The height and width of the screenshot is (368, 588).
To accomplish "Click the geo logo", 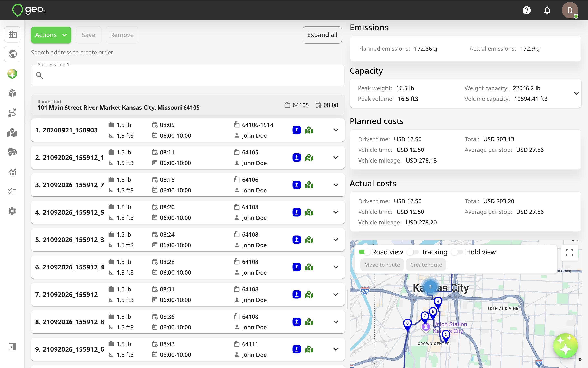I will point(29,10).
